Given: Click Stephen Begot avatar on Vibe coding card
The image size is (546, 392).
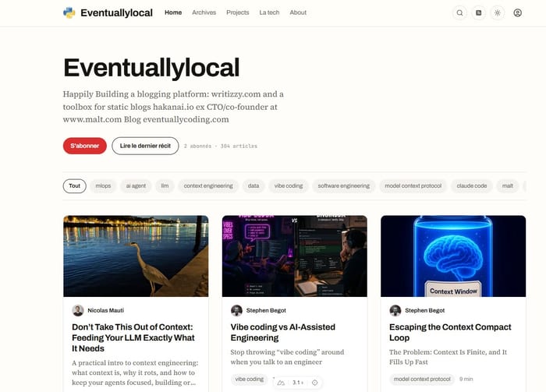Looking at the screenshot, I should (236, 310).
